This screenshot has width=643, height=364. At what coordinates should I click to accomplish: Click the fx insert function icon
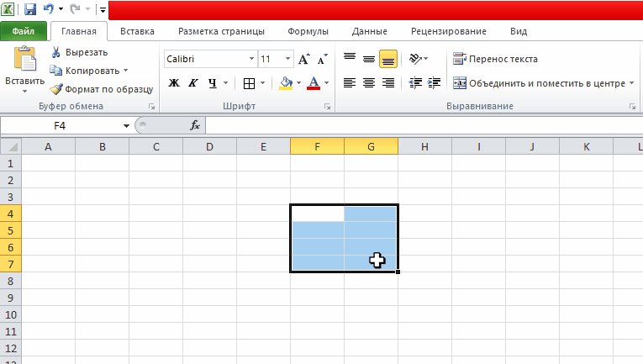pyautogui.click(x=195, y=125)
